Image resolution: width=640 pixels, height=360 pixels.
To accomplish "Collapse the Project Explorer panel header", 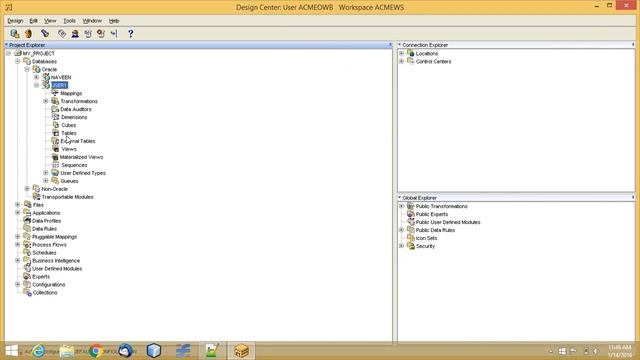I will coord(7,45).
